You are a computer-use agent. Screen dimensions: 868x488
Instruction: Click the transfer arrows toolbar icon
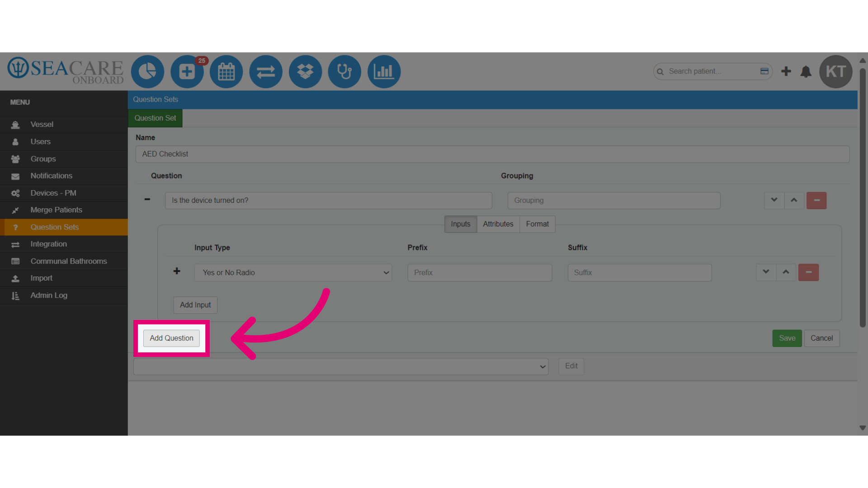[x=266, y=71]
